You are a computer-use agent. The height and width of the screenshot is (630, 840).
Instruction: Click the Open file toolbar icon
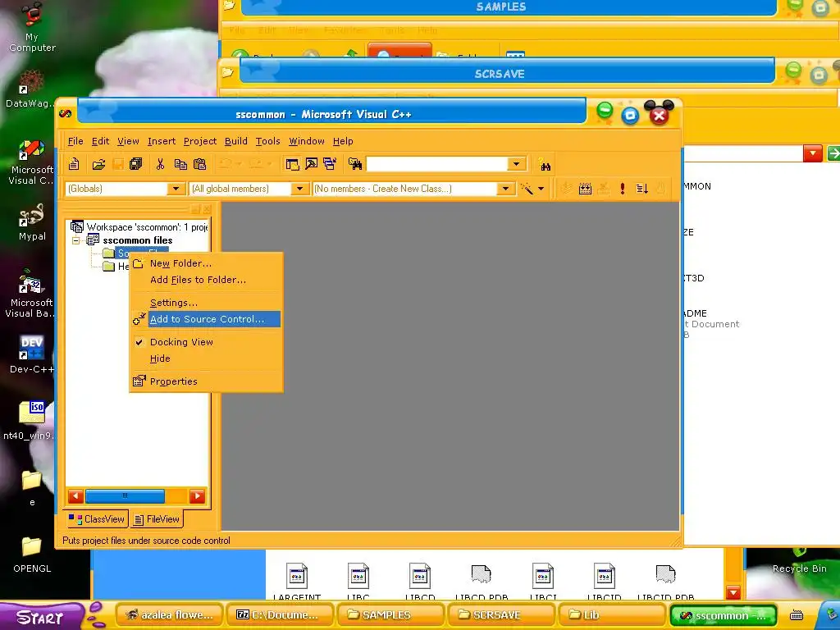[98, 164]
